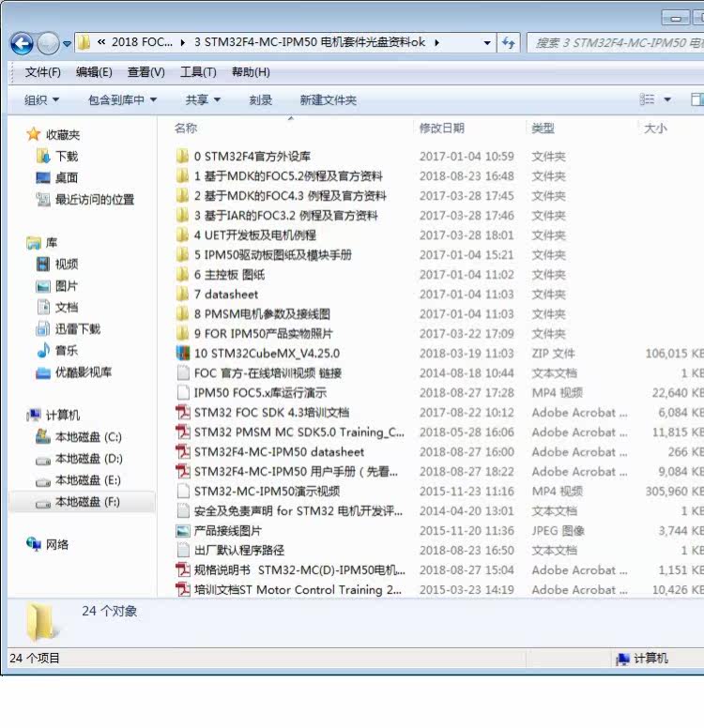Screen dimensions: 704x728
Task: Click the 图片 library icon
Action: (x=43, y=285)
